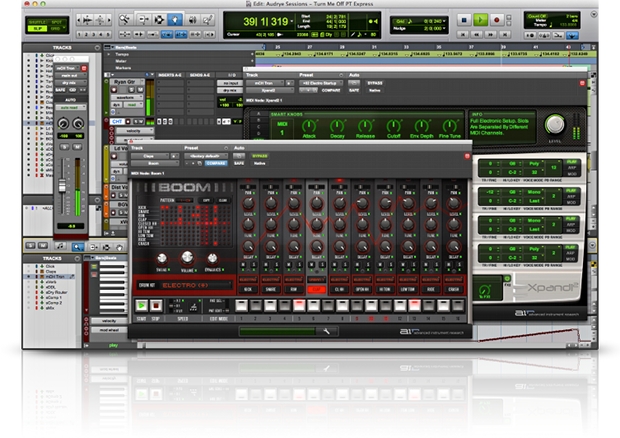Viewport: 620px width, 438px height.
Task: Enable Spot edit mode
Action: [x=57, y=22]
